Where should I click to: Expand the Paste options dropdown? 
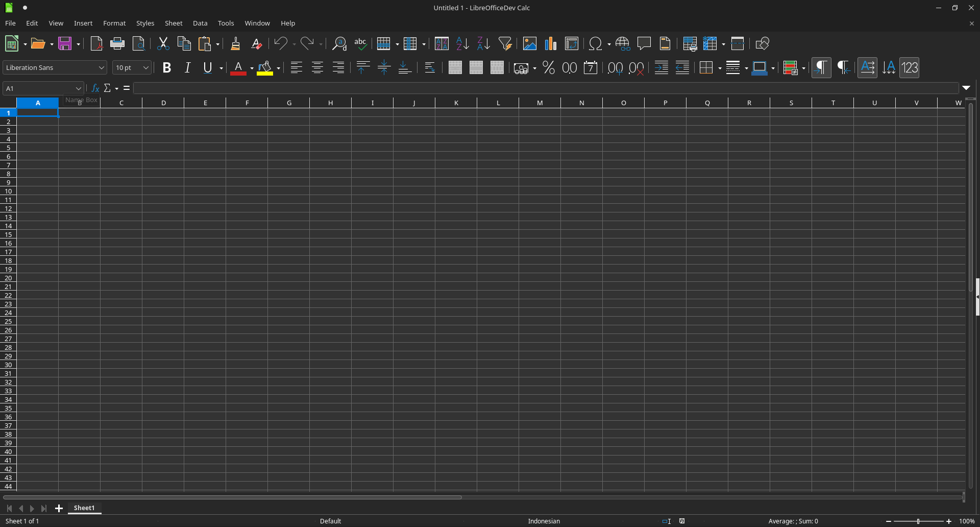[217, 44]
